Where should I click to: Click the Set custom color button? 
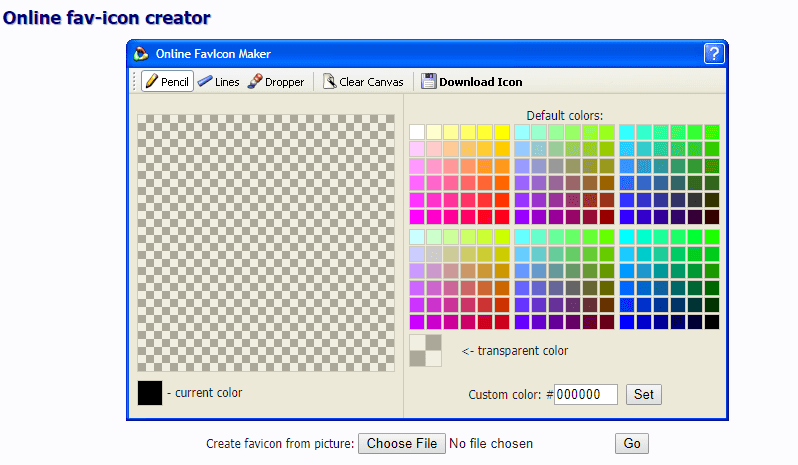[644, 394]
